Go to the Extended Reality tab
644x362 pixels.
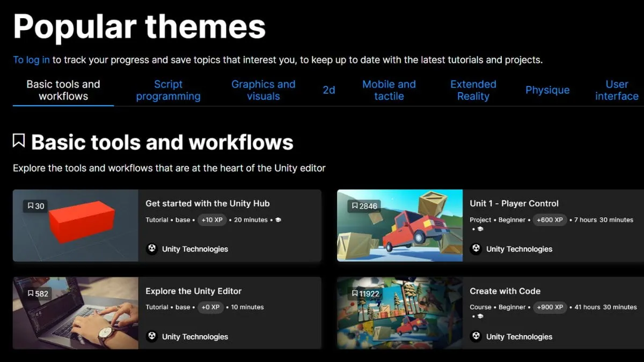(x=473, y=90)
